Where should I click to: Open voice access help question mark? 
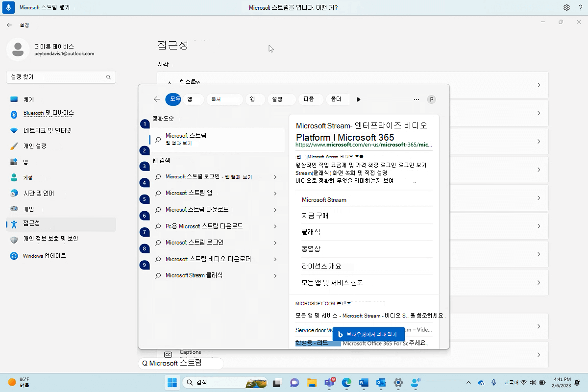(579, 7)
